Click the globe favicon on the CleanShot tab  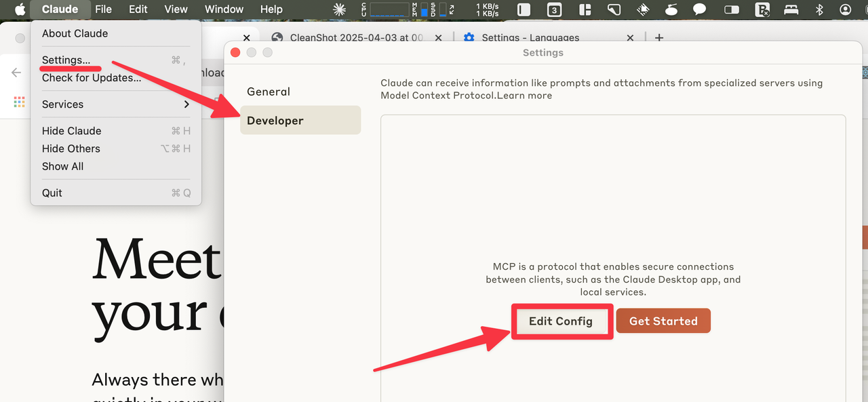(x=276, y=38)
